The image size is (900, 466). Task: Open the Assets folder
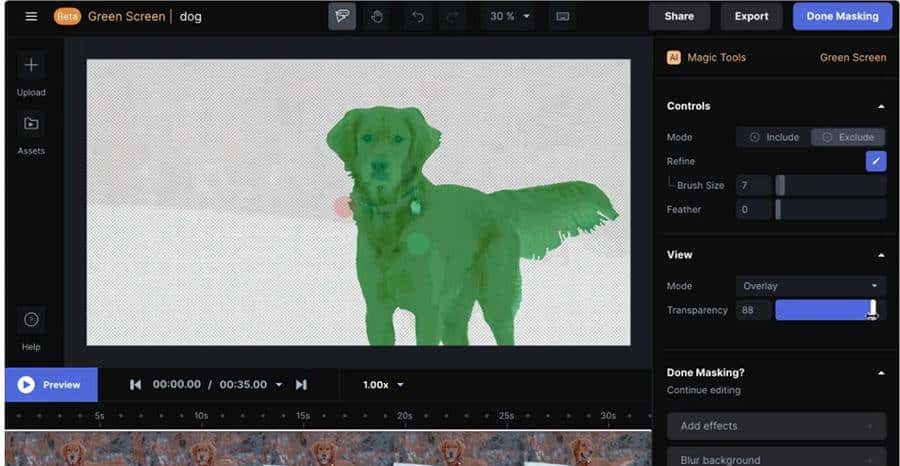31,124
